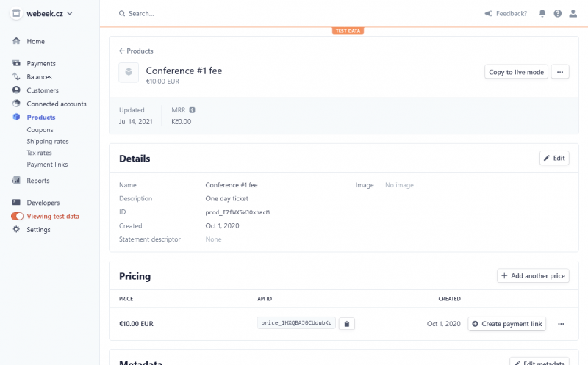Click the Feedback? link text
This screenshot has height=365, width=588.
tap(512, 13)
